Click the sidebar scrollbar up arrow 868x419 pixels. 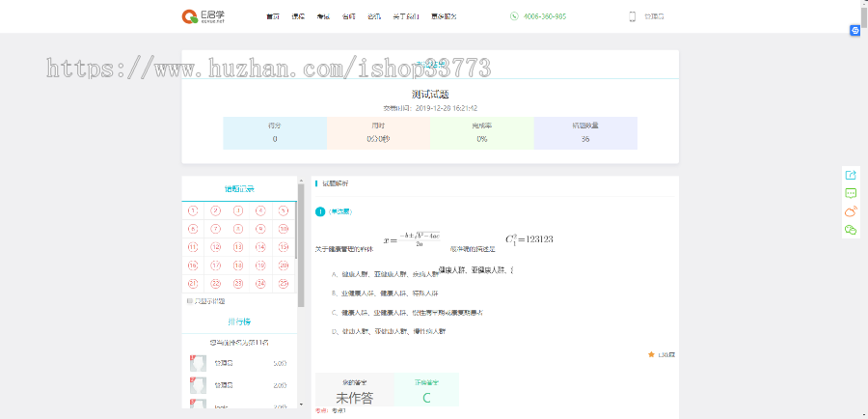click(301, 180)
